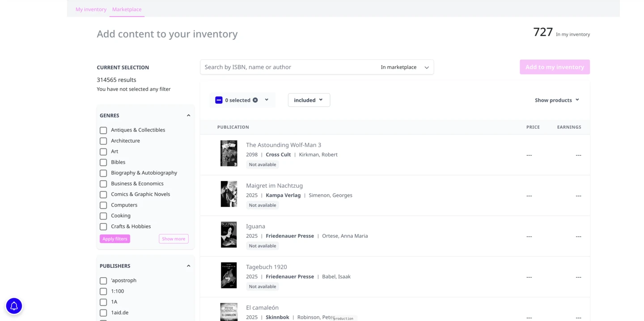The image size is (644, 321).
Task: Check the Comics & Graphic Novels genre
Action: (x=103, y=194)
